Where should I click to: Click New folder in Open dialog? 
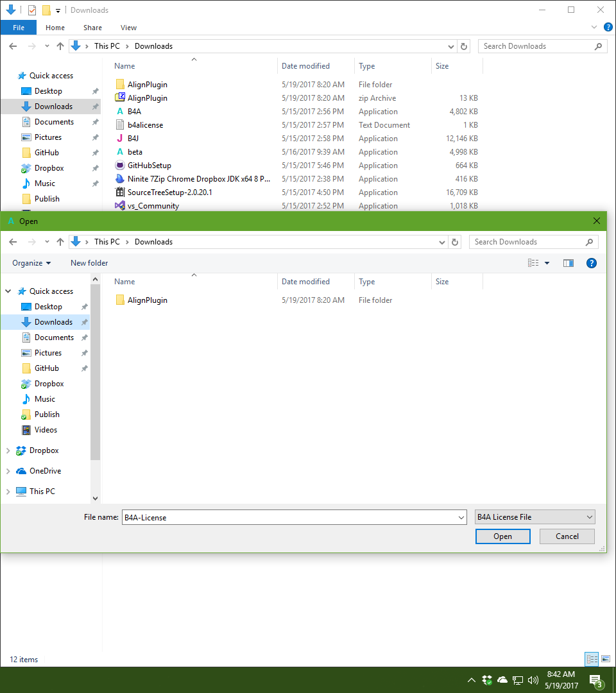pyautogui.click(x=89, y=263)
